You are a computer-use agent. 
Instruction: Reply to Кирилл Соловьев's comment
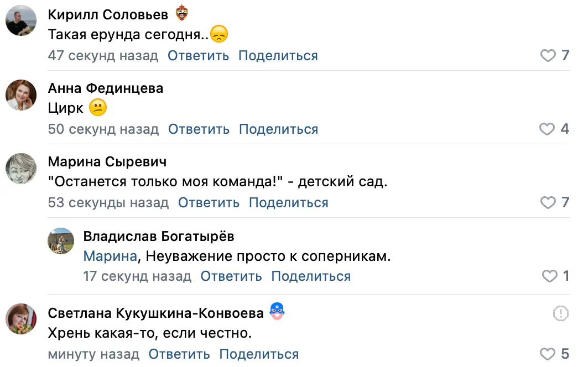pos(198,56)
